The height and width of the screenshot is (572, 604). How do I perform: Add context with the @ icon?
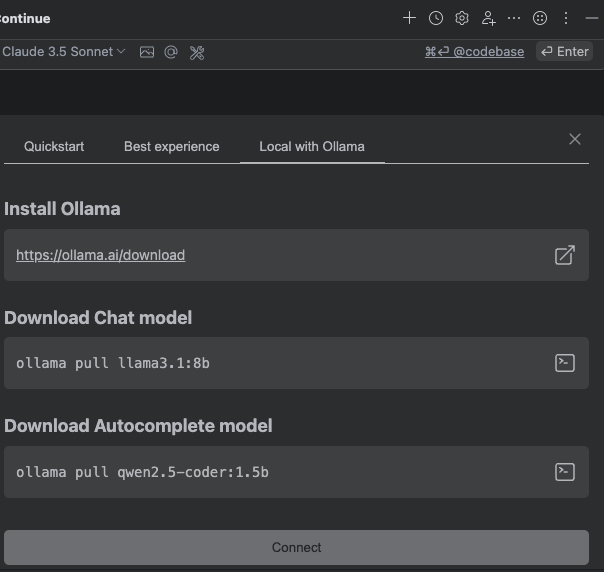point(171,52)
